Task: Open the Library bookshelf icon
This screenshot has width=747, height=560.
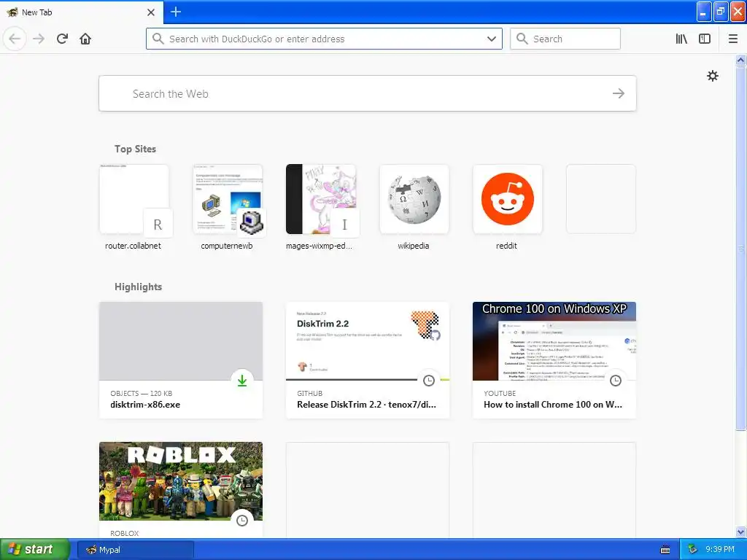Action: [681, 39]
